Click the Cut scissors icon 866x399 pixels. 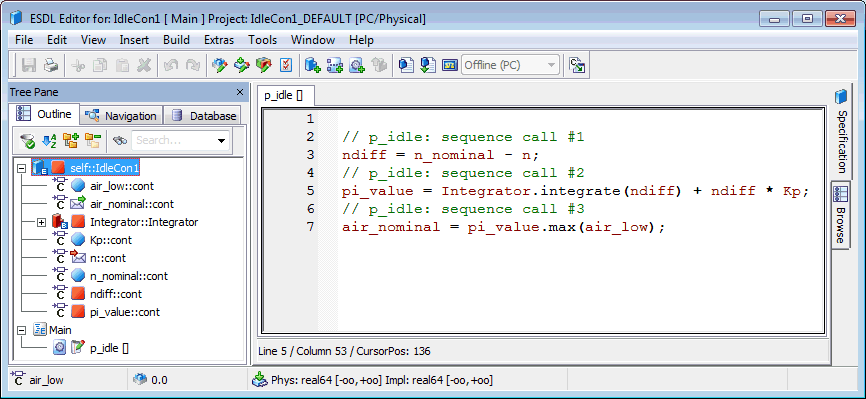tap(78, 65)
